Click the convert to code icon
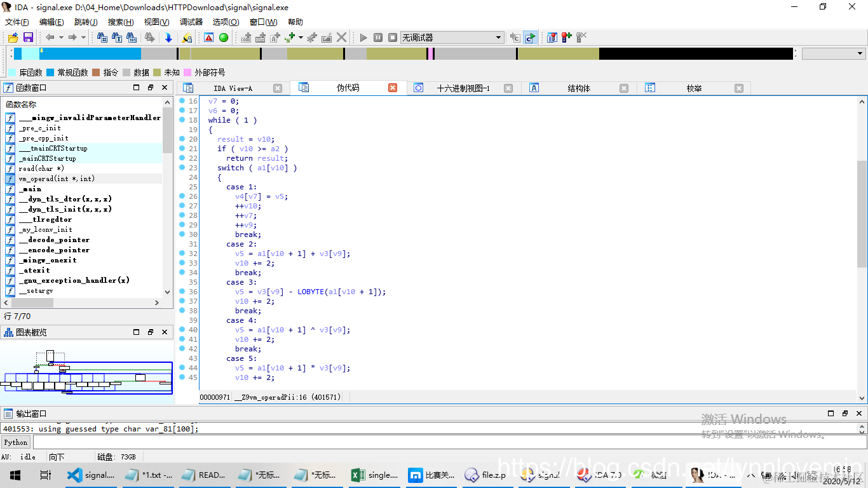Viewport: 868px width, 488px height. (246, 37)
